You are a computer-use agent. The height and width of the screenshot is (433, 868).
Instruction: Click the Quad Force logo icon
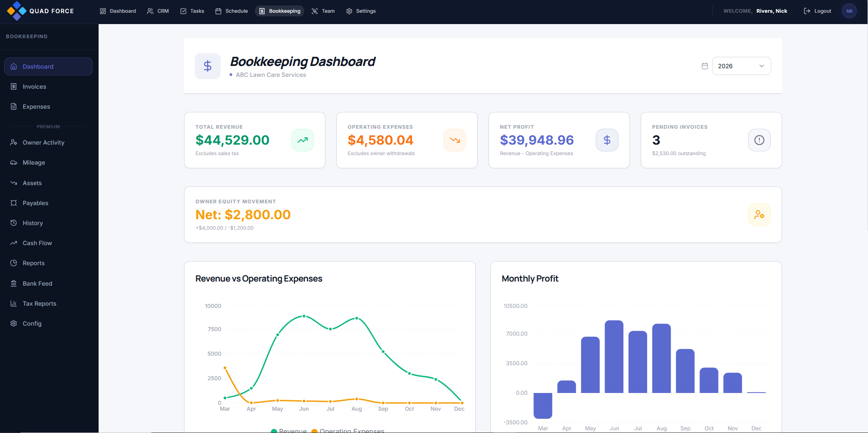click(x=16, y=11)
